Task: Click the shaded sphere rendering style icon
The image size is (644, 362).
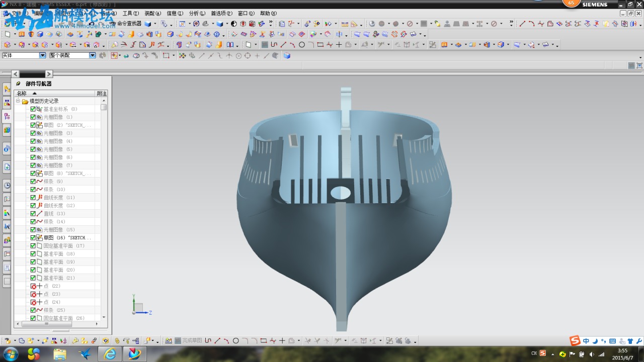Action: click(x=372, y=24)
